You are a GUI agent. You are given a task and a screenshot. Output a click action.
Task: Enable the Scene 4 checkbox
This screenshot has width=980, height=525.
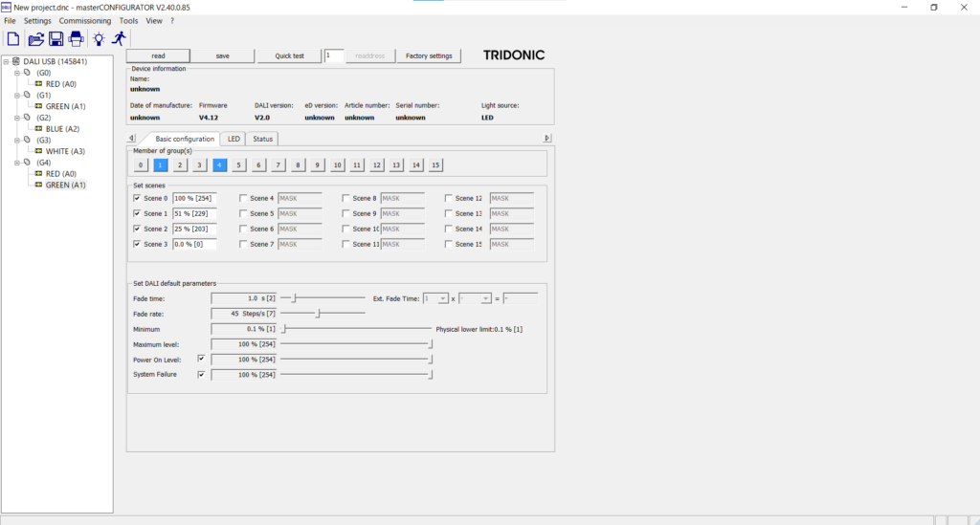coord(243,198)
